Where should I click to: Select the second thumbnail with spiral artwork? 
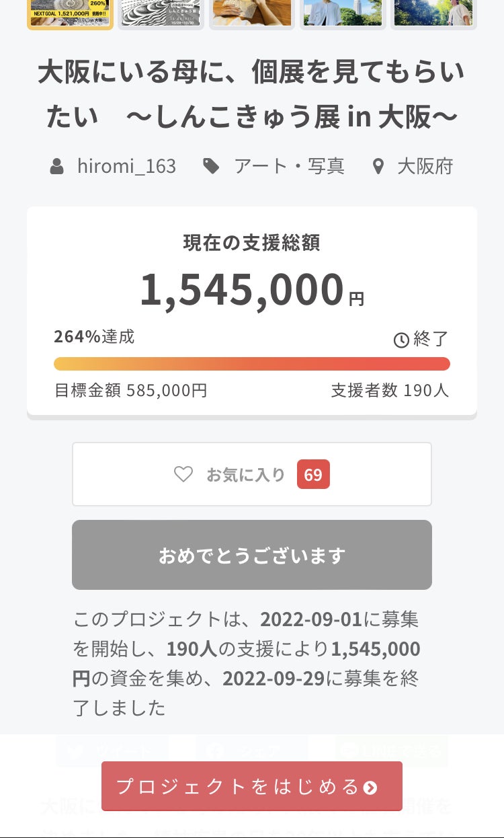pos(161,13)
